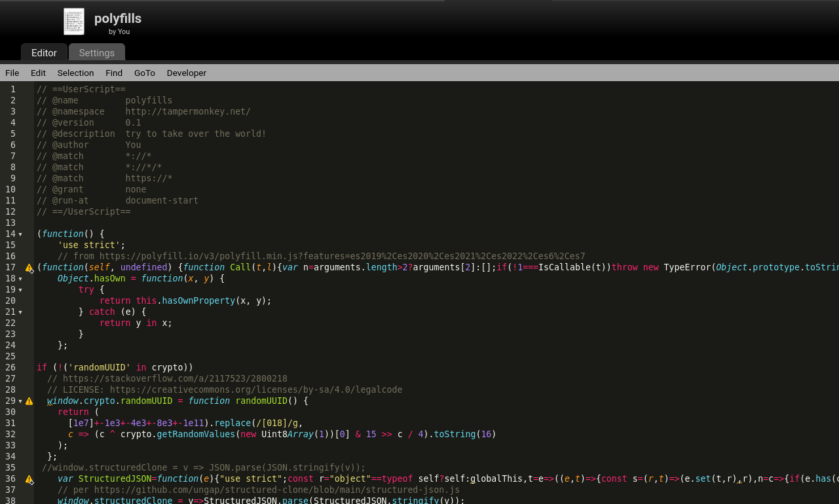Open the GoTo menu
The image size is (839, 504).
coord(144,73)
